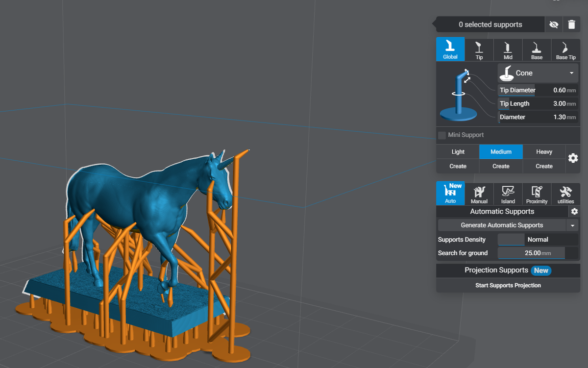This screenshot has width=588, height=368.
Task: Enable the Mini Support checkbox
Action: [441, 135]
